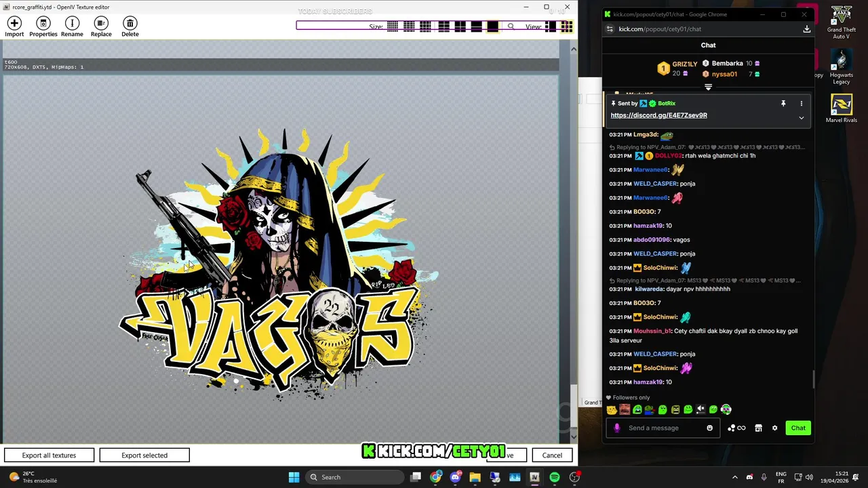
Task: Open the Kick shop storefront icon
Action: (x=758, y=428)
